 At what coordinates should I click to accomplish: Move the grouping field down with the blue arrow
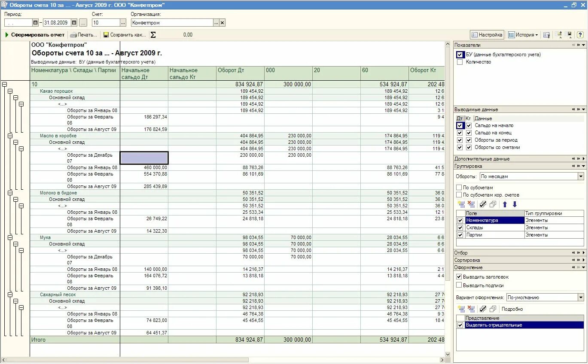[x=515, y=205]
